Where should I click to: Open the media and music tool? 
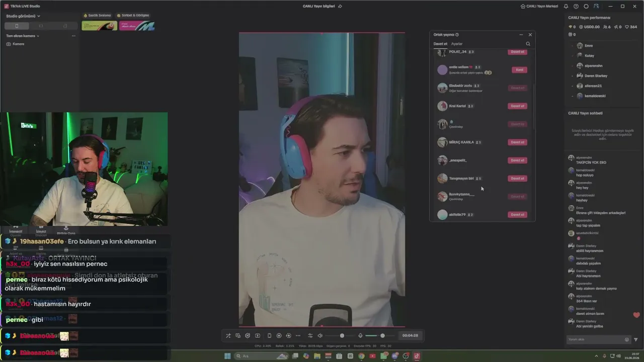tap(238, 335)
